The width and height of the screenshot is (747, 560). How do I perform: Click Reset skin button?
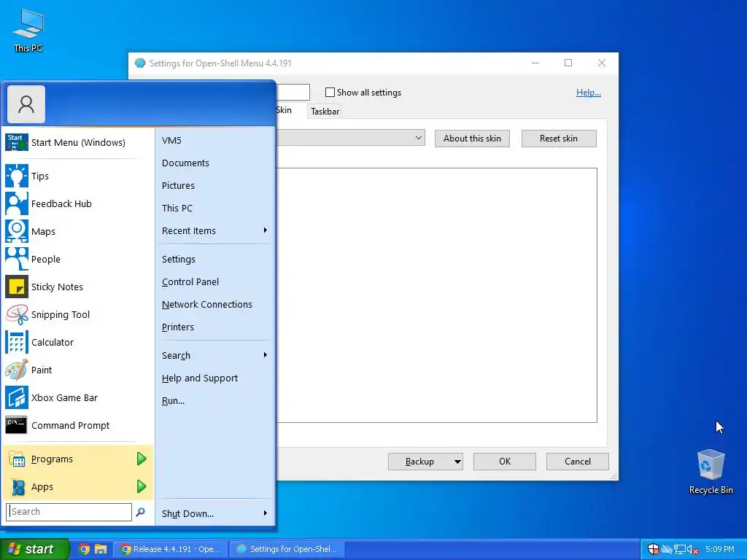pyautogui.click(x=559, y=139)
